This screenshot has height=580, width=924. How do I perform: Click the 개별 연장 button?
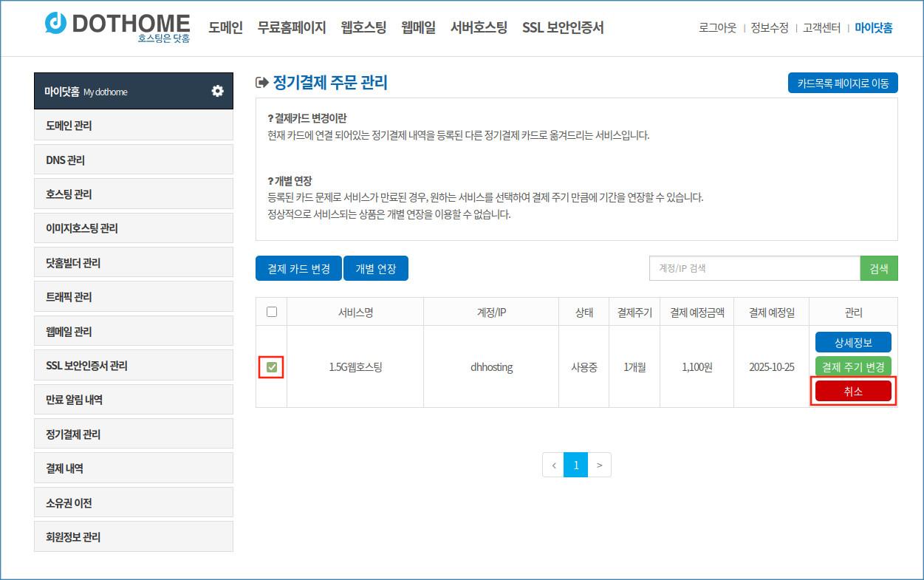click(376, 269)
